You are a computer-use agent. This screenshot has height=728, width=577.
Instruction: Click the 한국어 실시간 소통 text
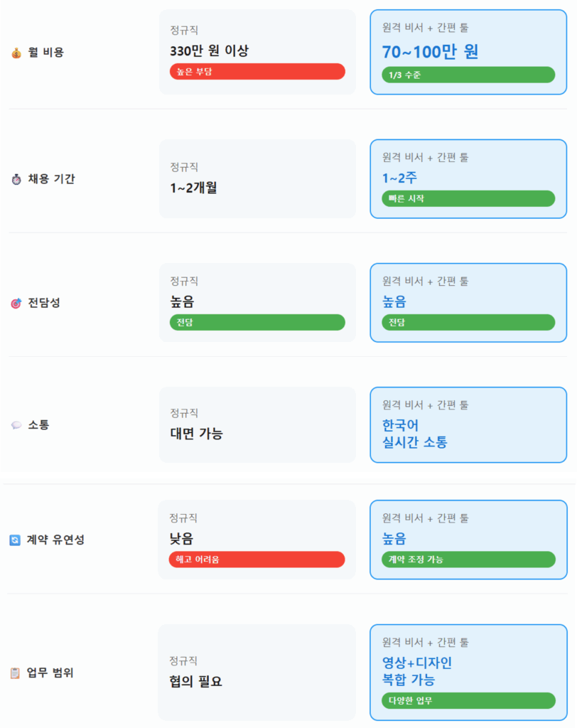coord(415,434)
